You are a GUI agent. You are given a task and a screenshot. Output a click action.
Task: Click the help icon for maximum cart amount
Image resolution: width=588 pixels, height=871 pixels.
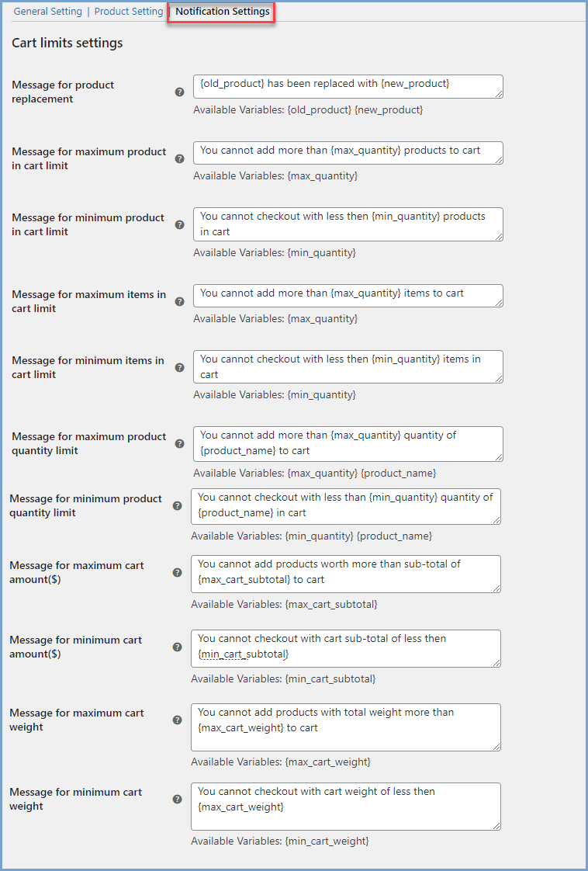pyautogui.click(x=179, y=571)
